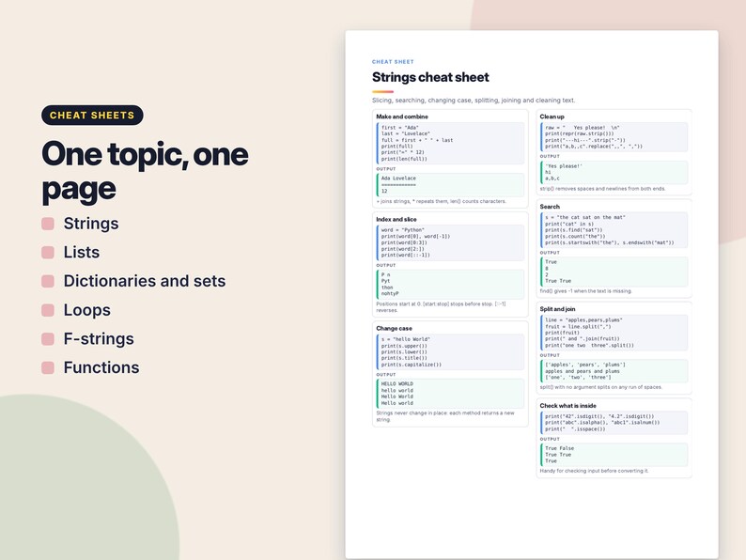Viewport: 746px width, 560px height.
Task: Click OUTPUT label in Clean up card
Action: pos(550,156)
